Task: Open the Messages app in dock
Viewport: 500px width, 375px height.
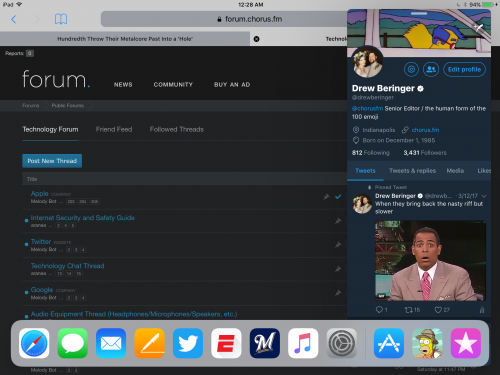Action: click(72, 343)
